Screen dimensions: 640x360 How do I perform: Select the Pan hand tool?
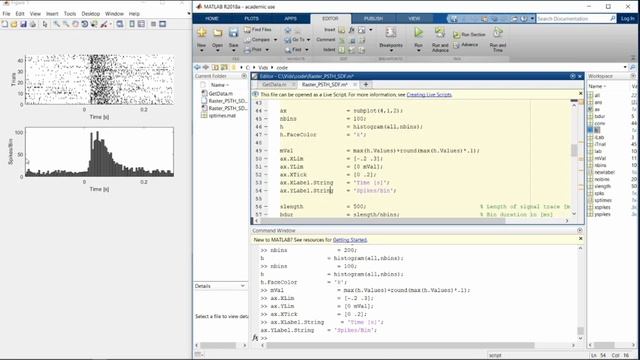(75, 24)
